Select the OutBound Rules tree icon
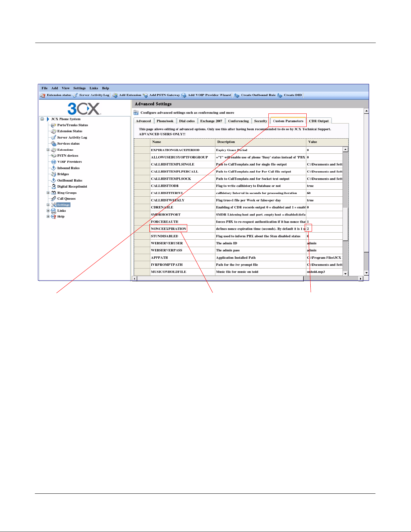411x532 pixels. click(x=53, y=180)
